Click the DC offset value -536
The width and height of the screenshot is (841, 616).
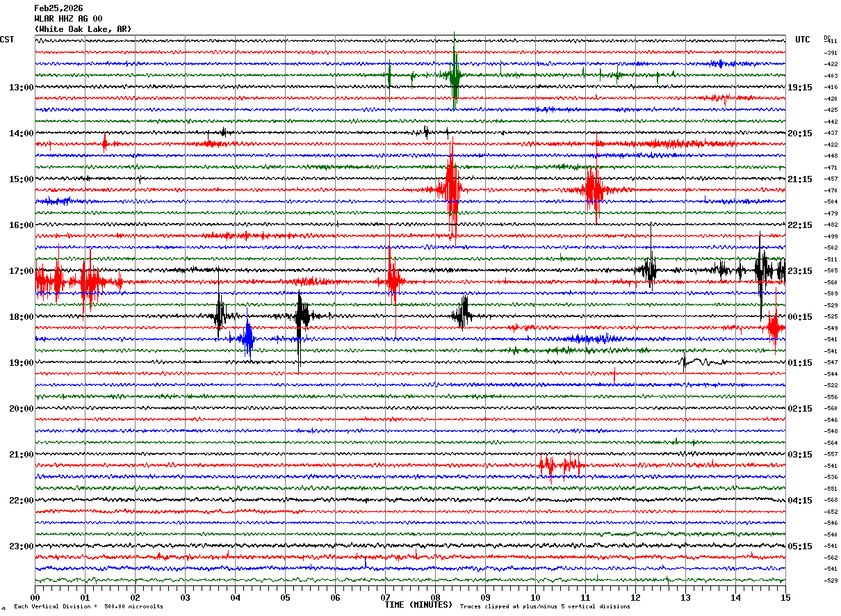click(831, 477)
